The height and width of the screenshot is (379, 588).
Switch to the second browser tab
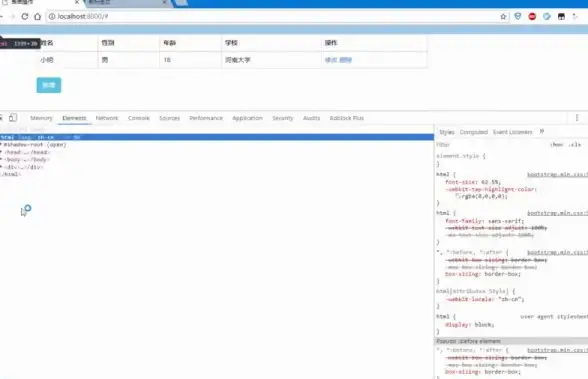(x=128, y=3)
